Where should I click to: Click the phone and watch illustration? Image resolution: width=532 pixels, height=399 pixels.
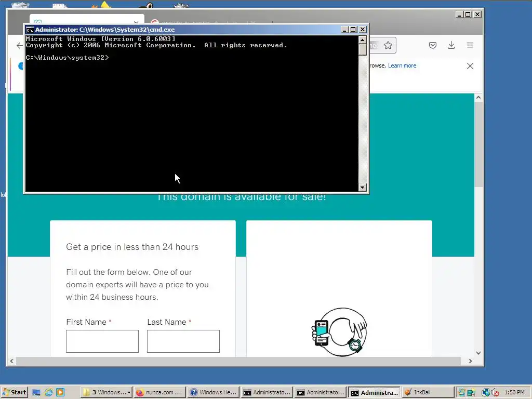point(339,332)
